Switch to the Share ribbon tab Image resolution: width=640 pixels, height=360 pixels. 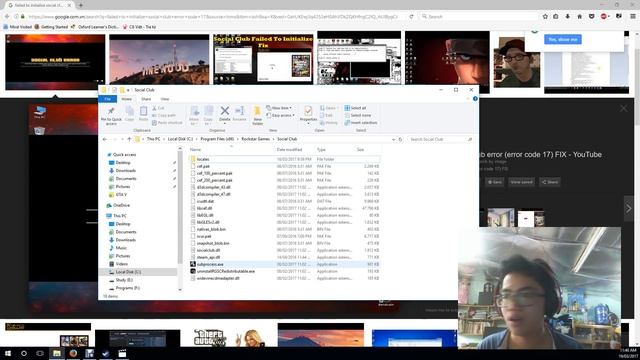(146, 99)
